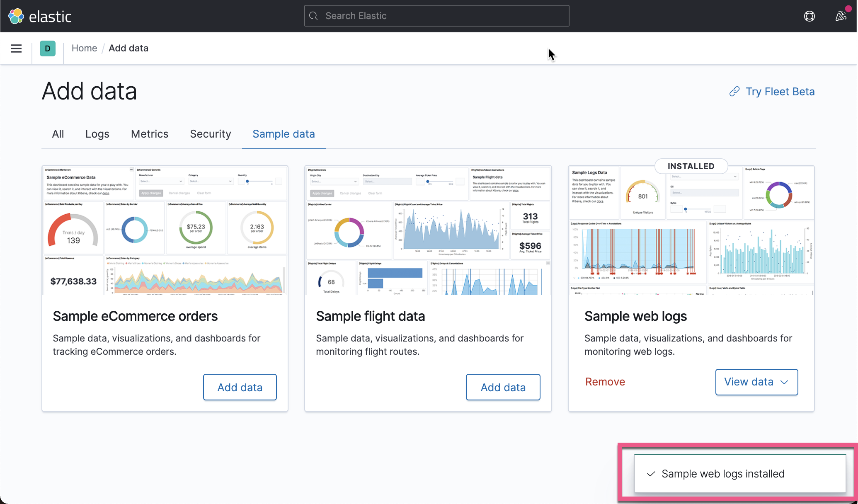Switch to the Security tab

pos(211,134)
